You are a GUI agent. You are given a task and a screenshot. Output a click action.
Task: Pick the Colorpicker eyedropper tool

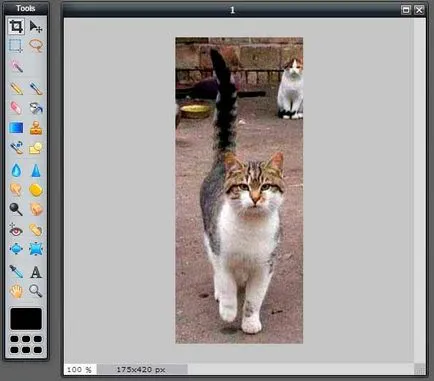coord(16,272)
